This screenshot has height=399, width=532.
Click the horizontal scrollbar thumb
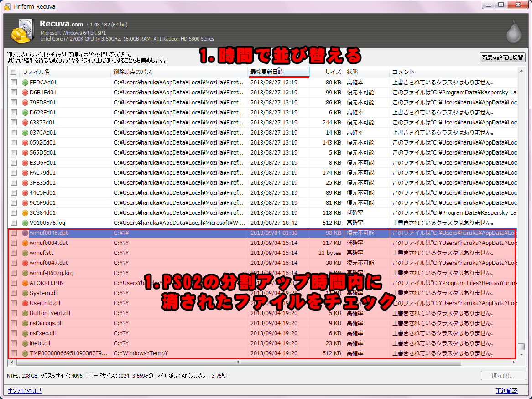coord(239,362)
